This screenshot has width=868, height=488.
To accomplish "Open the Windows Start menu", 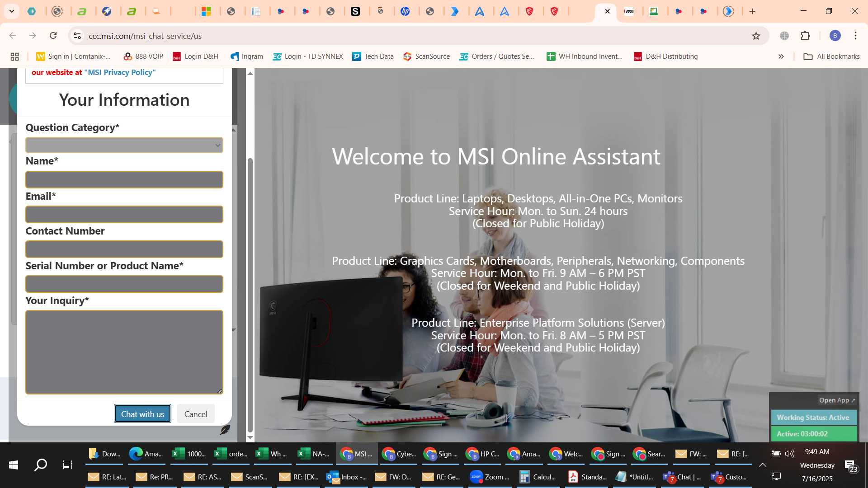I will [14, 465].
